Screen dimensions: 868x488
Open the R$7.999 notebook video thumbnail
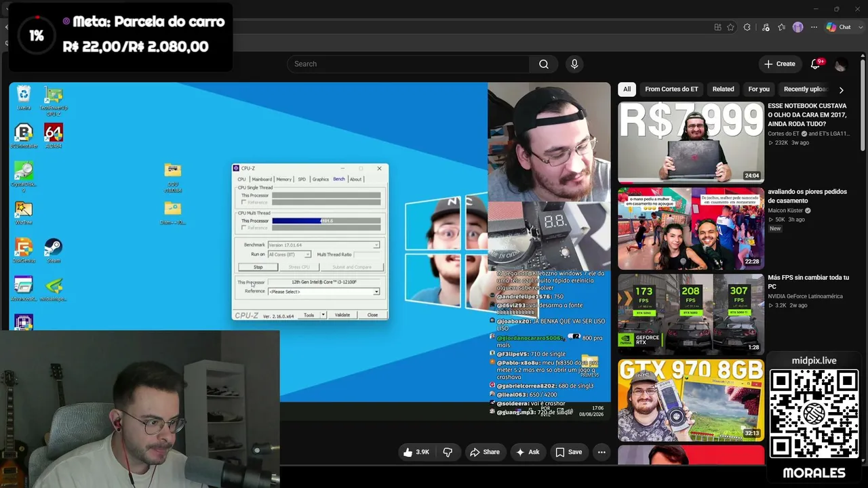point(691,142)
